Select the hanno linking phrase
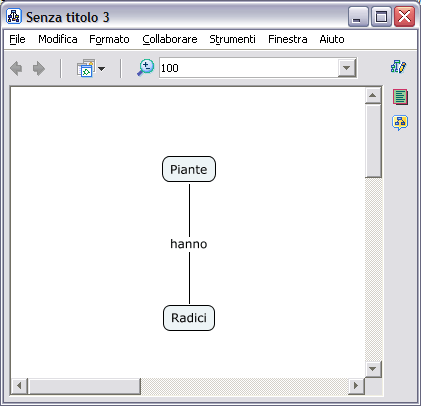Image resolution: width=421 pixels, height=406 pixels. click(x=189, y=244)
